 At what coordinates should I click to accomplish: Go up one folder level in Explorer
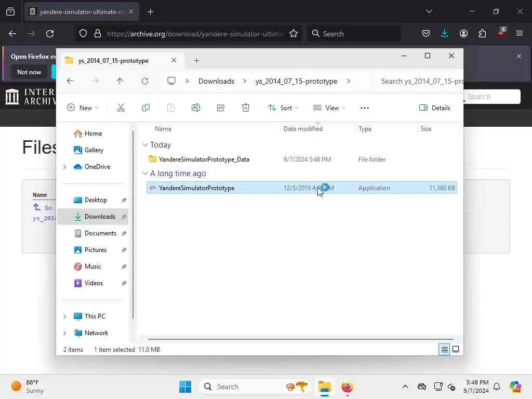(x=120, y=81)
